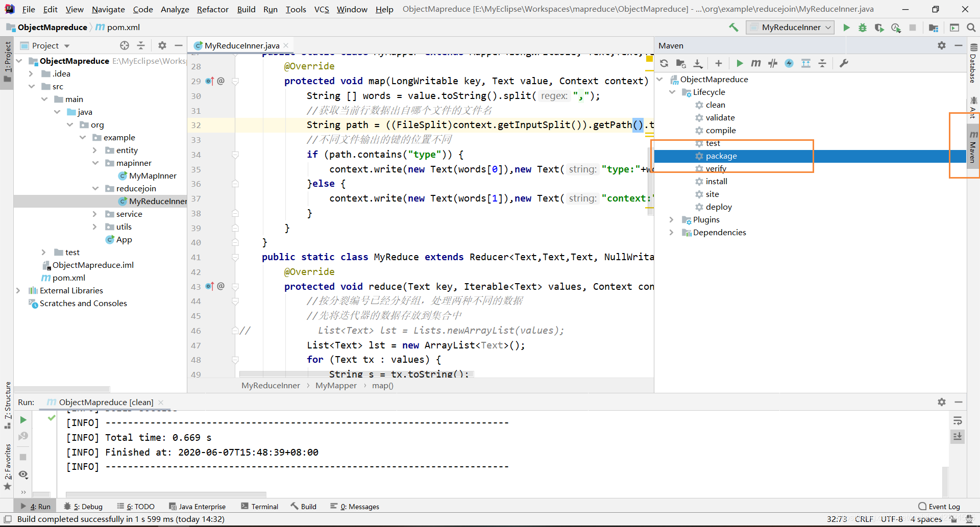Click the pom.xml breadcrumb in navigation bar
Screen dimensions: 980x527
(x=118, y=28)
